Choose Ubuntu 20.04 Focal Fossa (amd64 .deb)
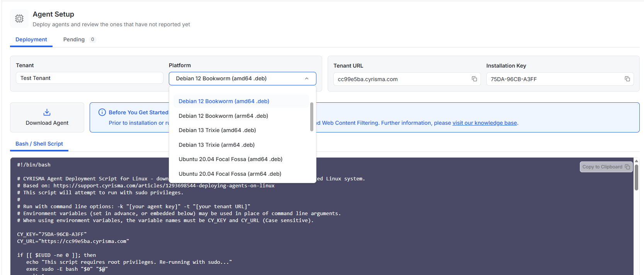Viewport: 644px width, 275px height. (x=241, y=159)
